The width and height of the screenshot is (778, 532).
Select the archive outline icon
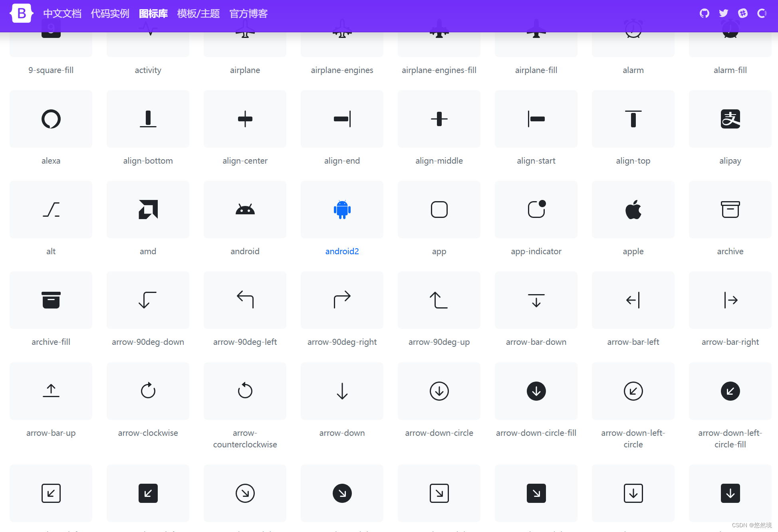[730, 210]
